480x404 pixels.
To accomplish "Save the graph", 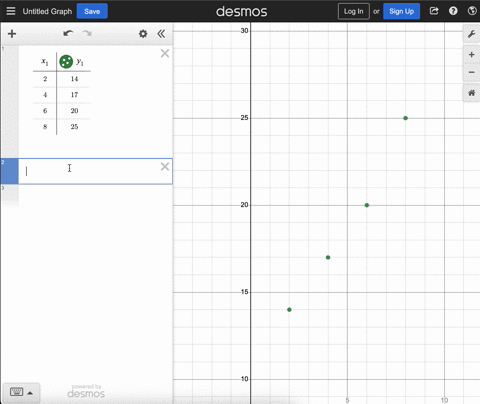I will [x=92, y=11].
